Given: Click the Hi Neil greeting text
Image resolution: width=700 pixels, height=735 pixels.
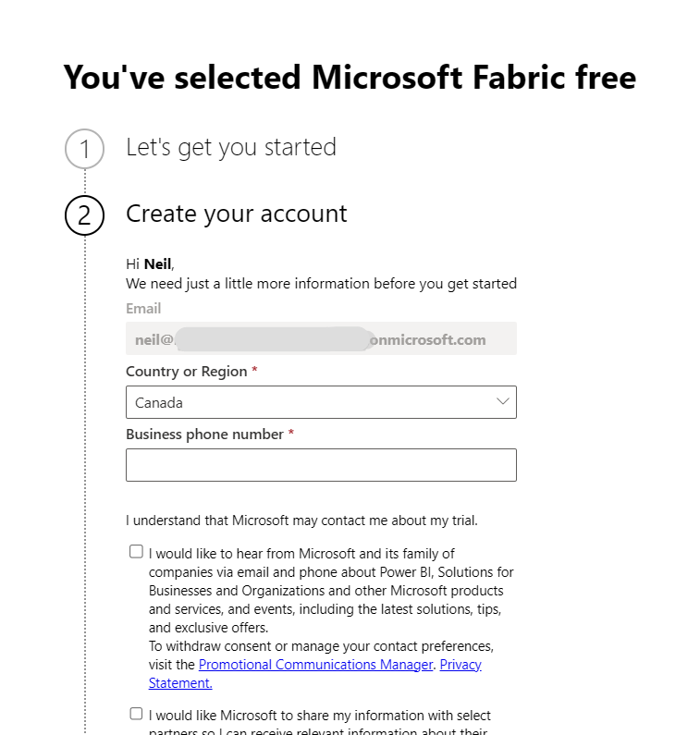Looking at the screenshot, I should (x=150, y=264).
